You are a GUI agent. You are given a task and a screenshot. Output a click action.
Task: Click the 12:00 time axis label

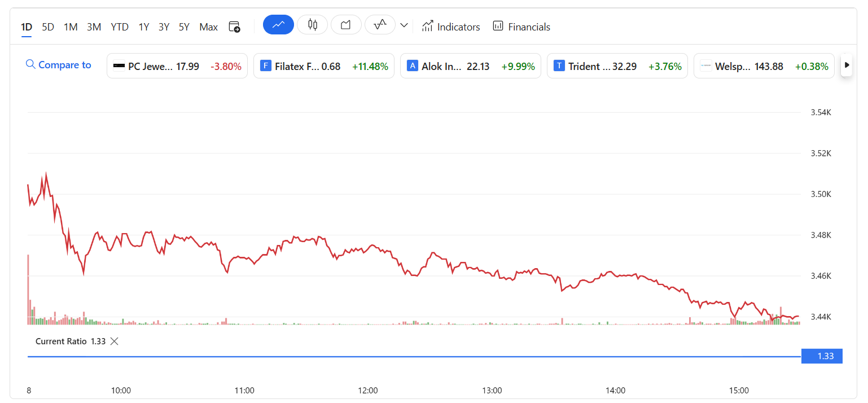[x=368, y=390]
